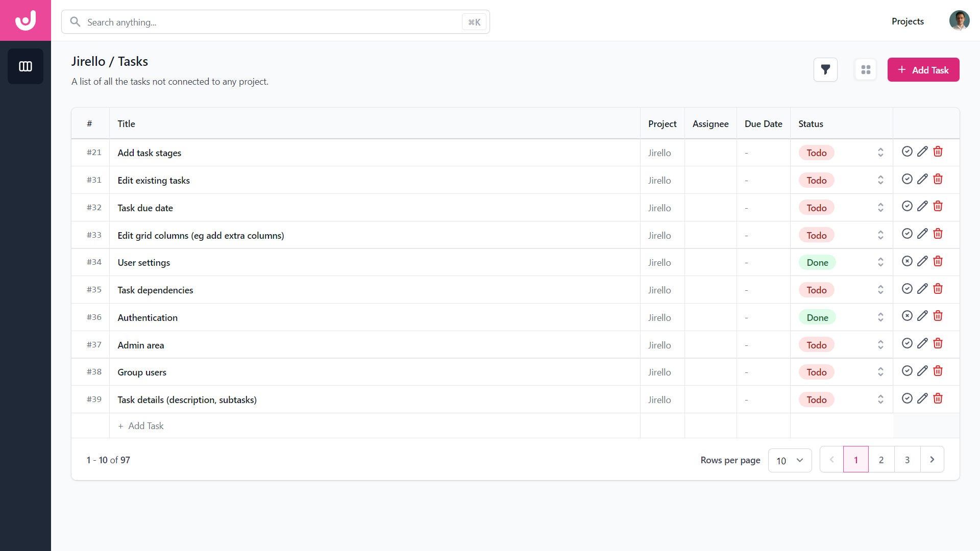Open status dropdown for 'Edit grid columns'
This screenshot has height=551, width=980.
880,235
